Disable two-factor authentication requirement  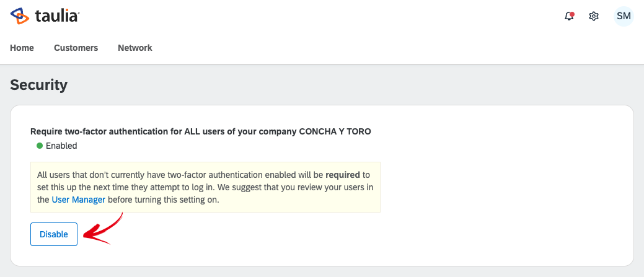[x=54, y=234]
